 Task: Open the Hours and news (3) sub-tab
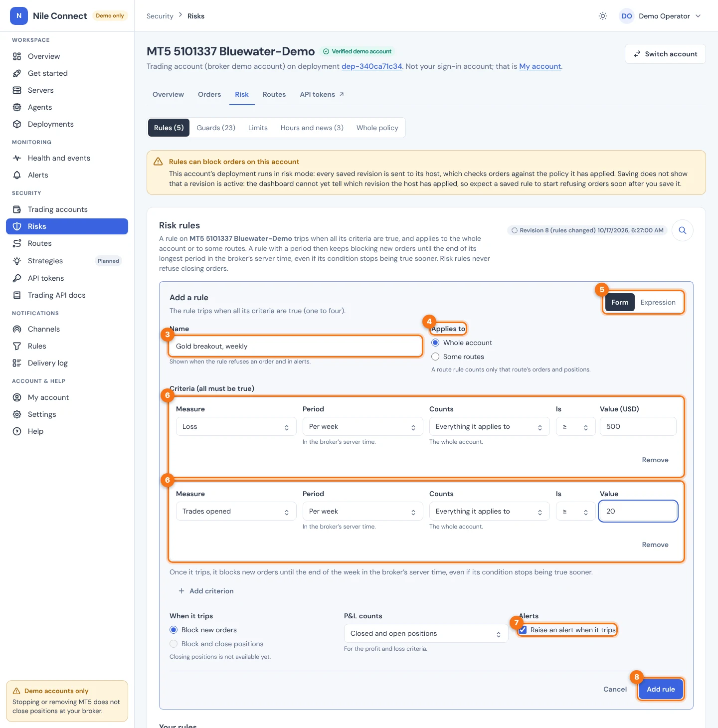tap(312, 128)
